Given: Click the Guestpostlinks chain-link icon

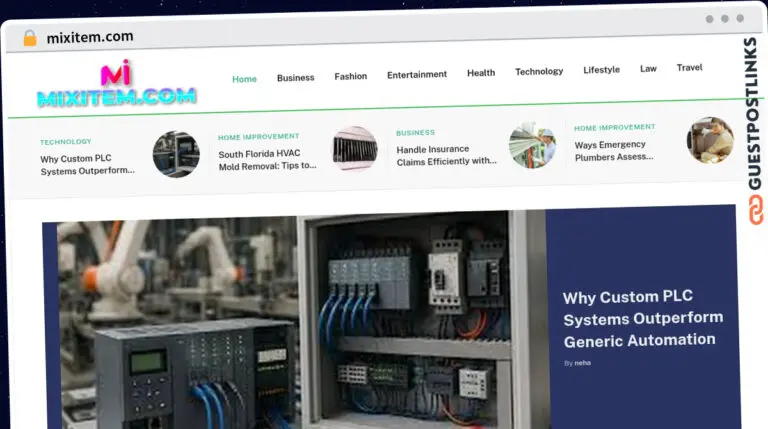Looking at the screenshot, I should 756,210.
